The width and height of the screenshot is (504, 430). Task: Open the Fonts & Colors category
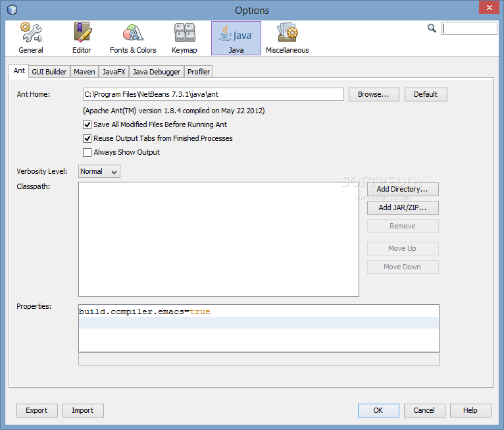pyautogui.click(x=133, y=38)
